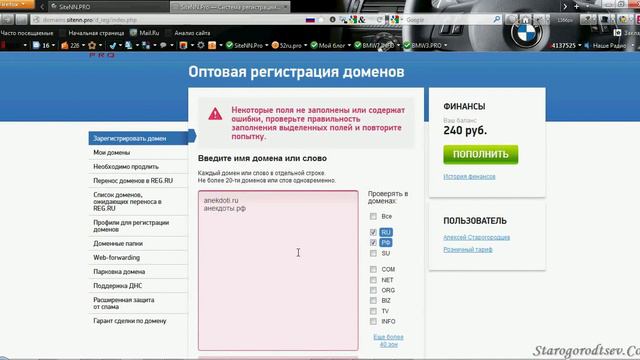This screenshot has width=640, height=360.
Task: Open Алексей Старогородцев user link
Action: pyautogui.click(x=476, y=237)
